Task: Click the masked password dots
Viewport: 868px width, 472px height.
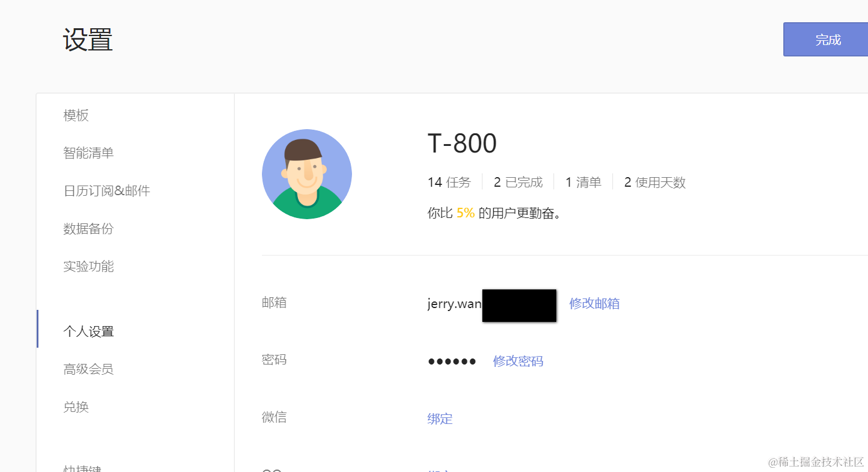Action: coord(452,361)
